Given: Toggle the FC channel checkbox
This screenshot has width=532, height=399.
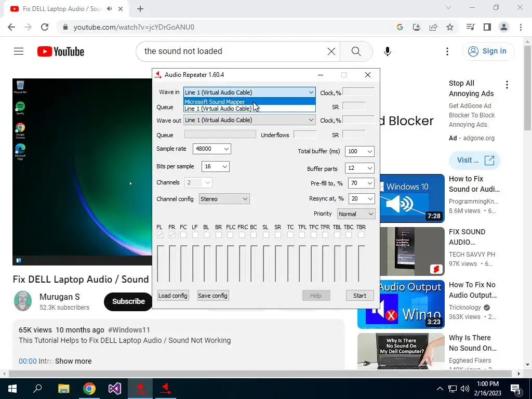Looking at the screenshot, I should tap(183, 235).
